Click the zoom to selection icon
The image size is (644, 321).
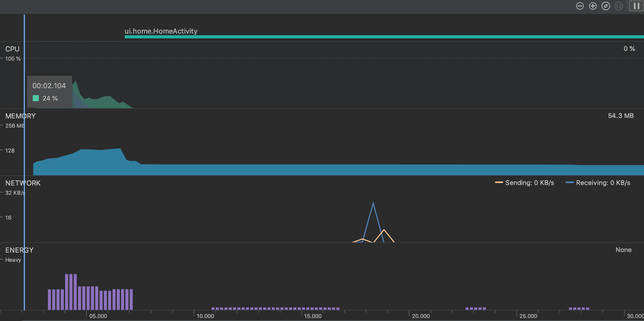coord(618,6)
